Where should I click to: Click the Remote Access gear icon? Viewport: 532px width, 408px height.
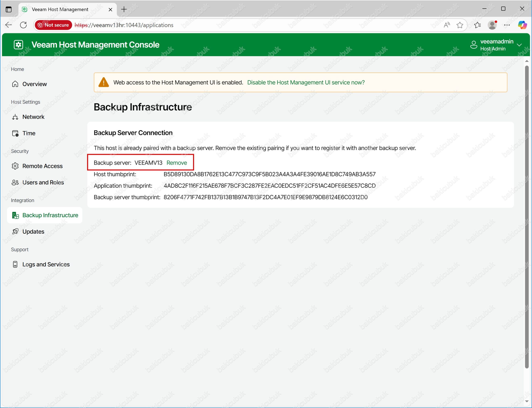pos(15,166)
